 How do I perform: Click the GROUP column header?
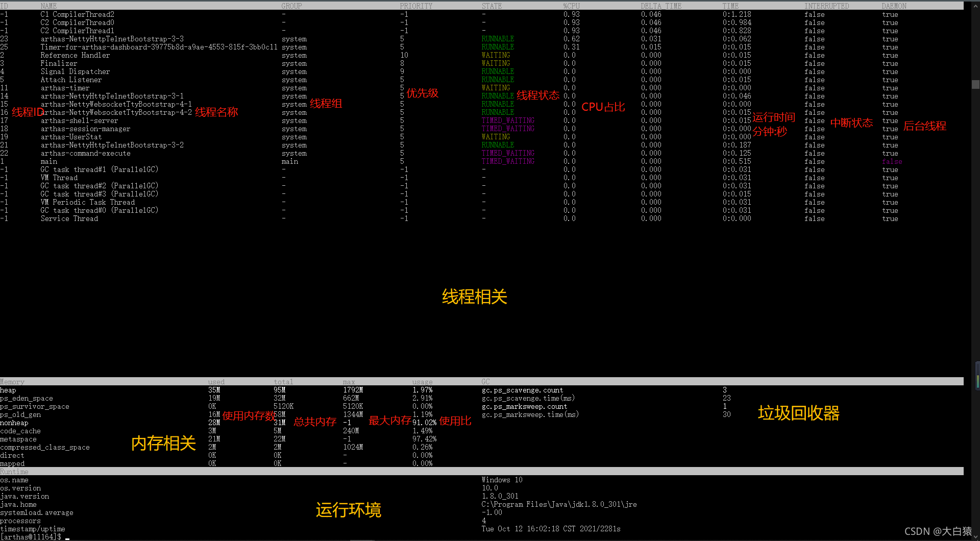(x=291, y=6)
